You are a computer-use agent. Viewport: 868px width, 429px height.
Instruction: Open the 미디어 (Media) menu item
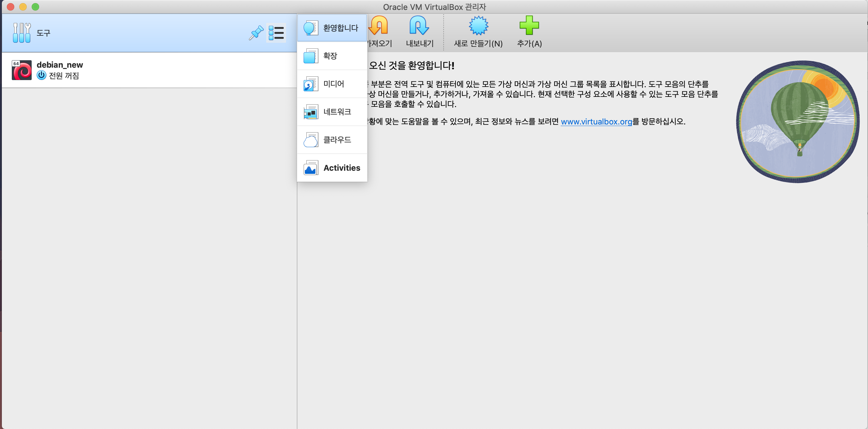pos(332,84)
